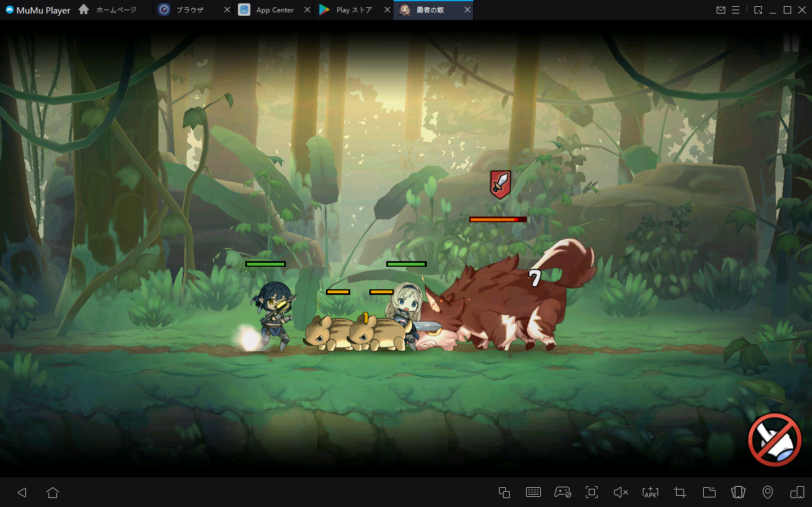This screenshot has height=507, width=812.
Task: Toggle the muted volume icon
Action: click(621, 492)
